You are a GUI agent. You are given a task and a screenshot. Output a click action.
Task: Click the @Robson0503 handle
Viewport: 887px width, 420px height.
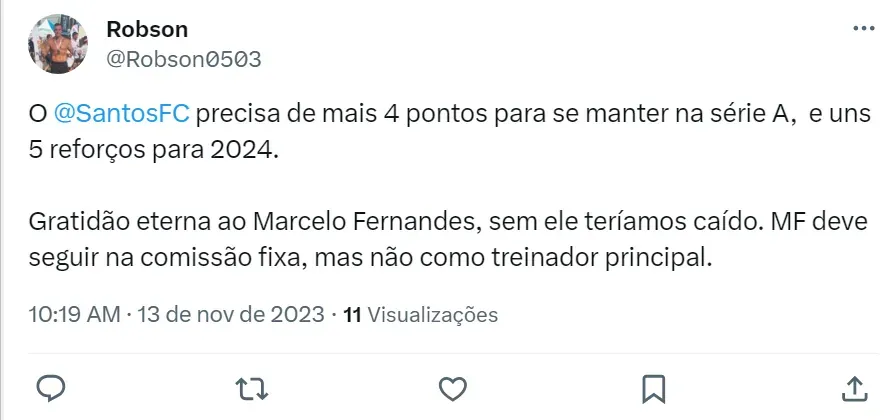point(184,59)
